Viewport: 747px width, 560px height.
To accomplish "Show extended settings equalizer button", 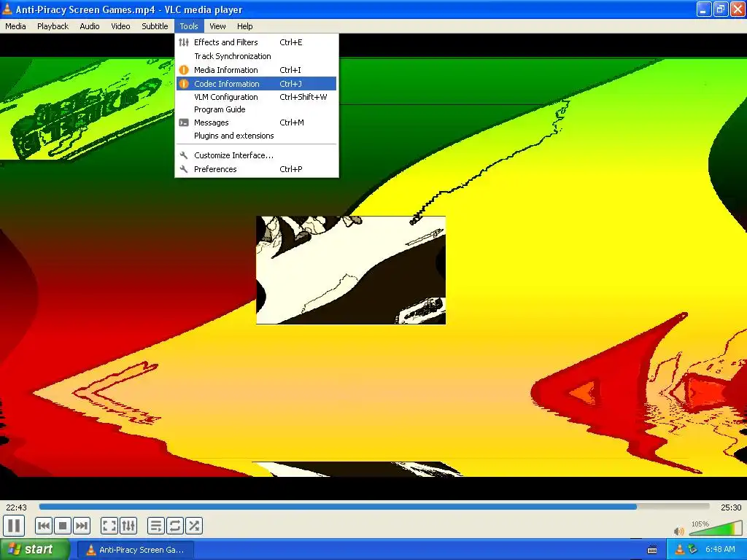I will click(128, 526).
